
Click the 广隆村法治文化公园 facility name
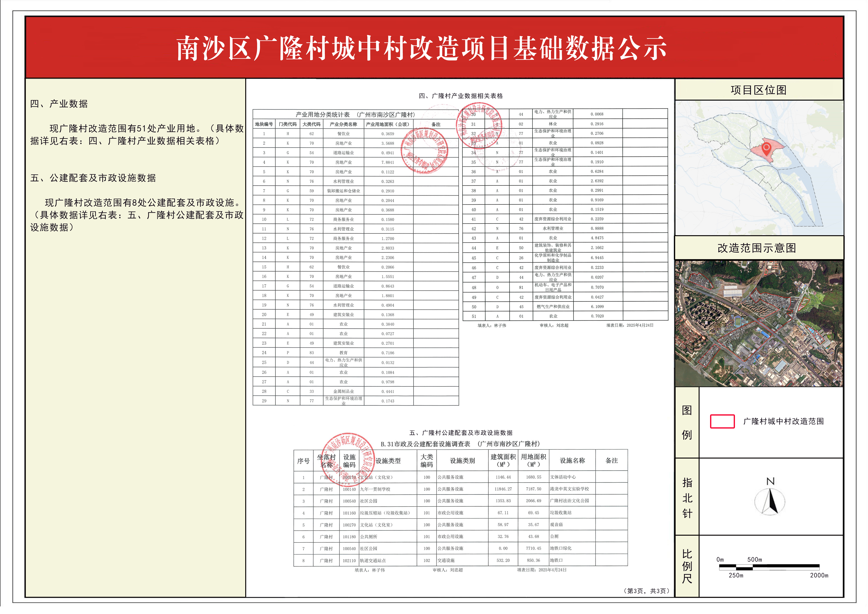(x=569, y=501)
